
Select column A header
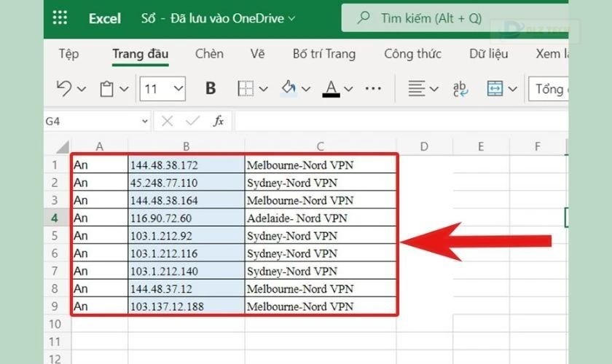click(100, 147)
